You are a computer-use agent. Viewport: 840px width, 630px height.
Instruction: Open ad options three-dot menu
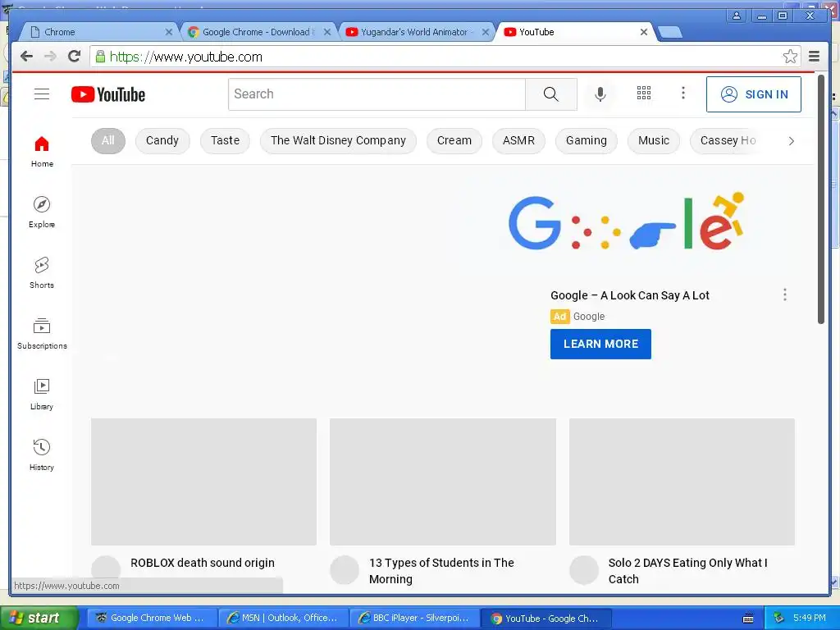point(785,294)
